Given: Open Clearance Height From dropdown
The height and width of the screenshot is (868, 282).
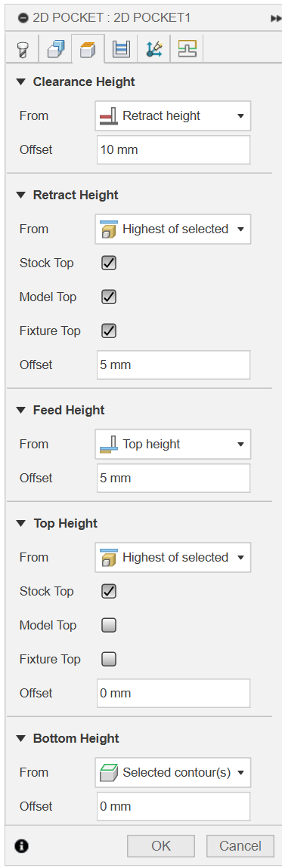Looking at the screenshot, I should [x=173, y=115].
